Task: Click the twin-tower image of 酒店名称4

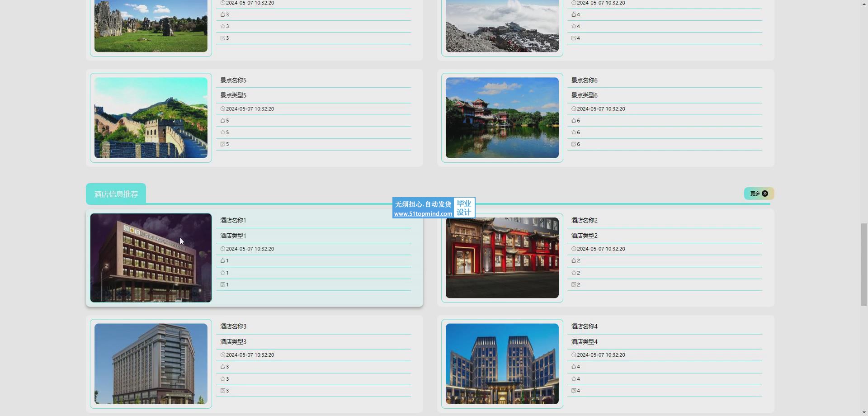Action: coord(502,364)
